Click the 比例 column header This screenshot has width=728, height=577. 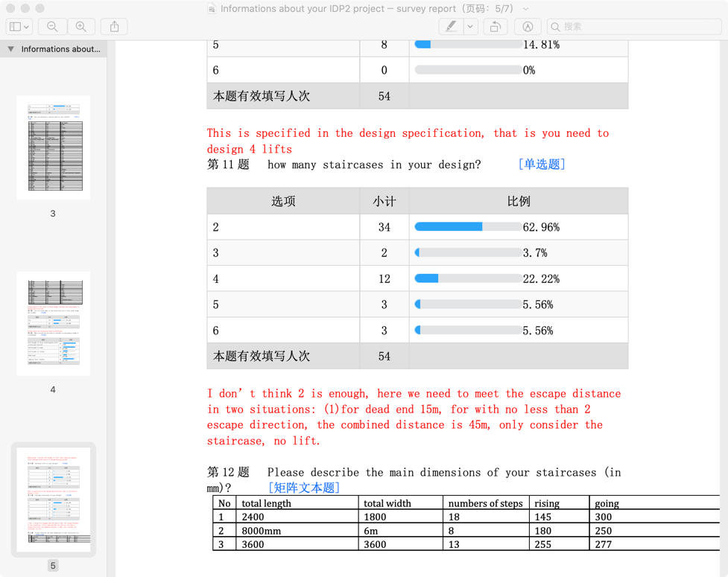pos(519,201)
